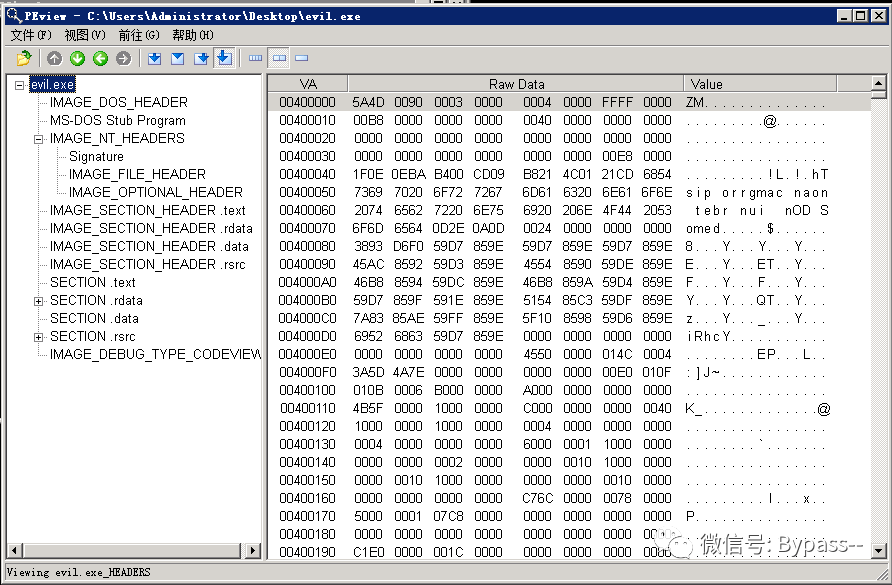This screenshot has width=892, height=585.
Task: Click the PEview magnifier icon in title bar
Action: pos(14,15)
